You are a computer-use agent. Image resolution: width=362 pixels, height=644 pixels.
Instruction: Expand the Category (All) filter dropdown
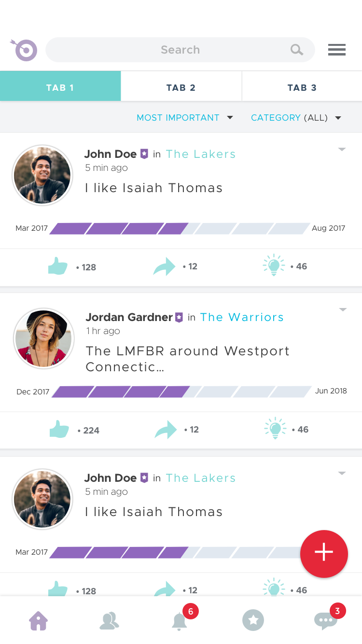tap(296, 118)
